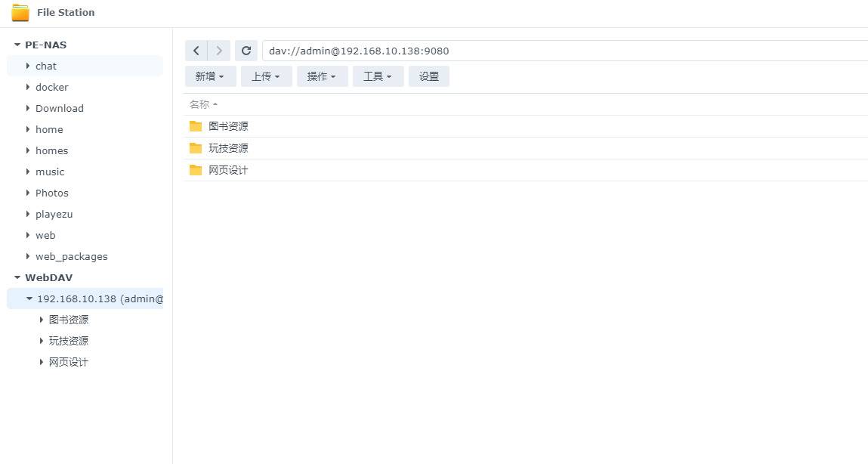Select the 设置 settings button
Viewport: 868px width, 464px height.
click(x=428, y=76)
